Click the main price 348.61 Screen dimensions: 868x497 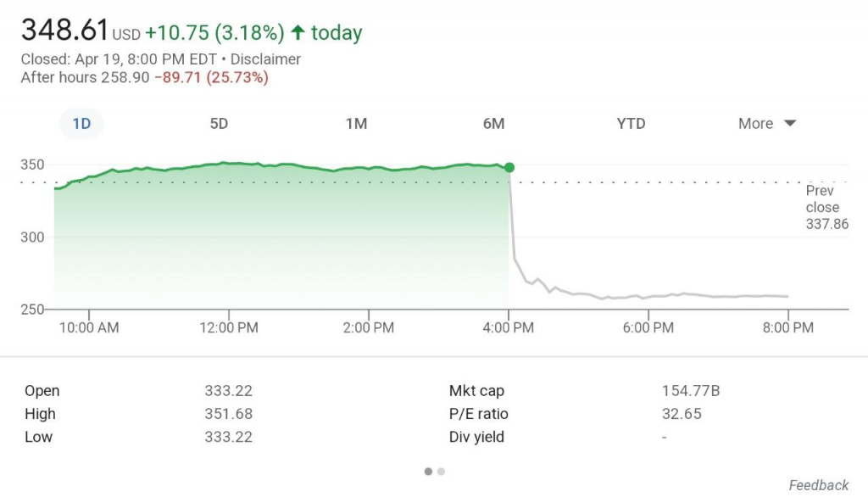[64, 31]
